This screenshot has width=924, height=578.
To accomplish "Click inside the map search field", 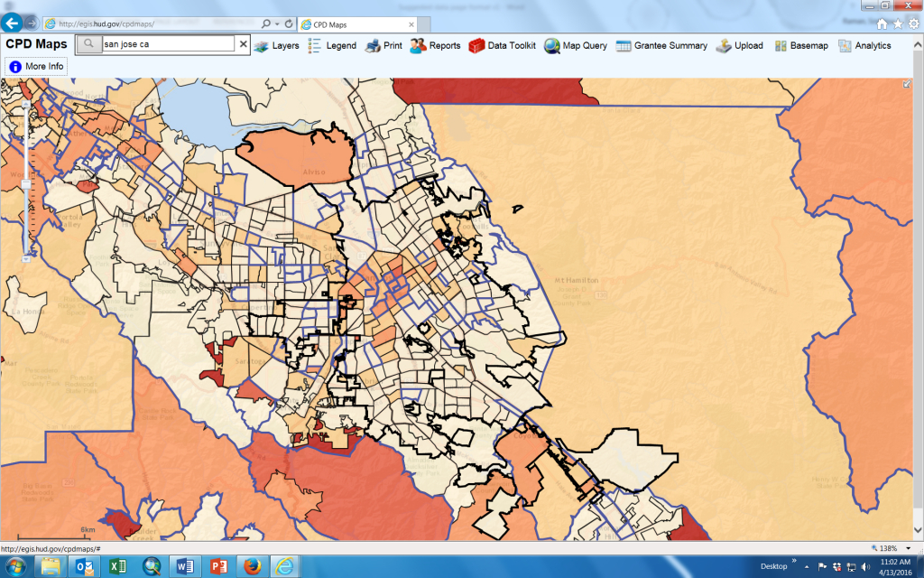I will click(167, 43).
